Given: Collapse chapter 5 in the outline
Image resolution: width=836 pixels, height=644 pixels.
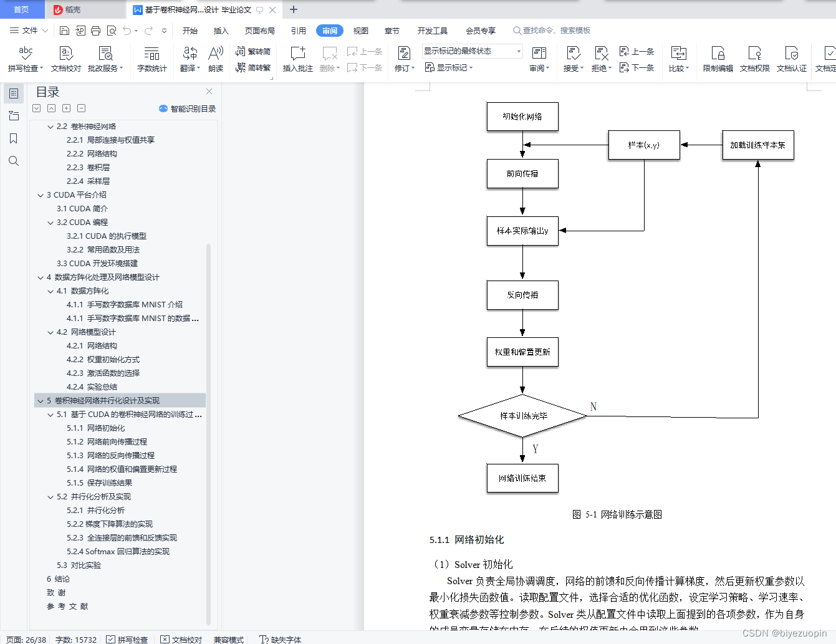Looking at the screenshot, I should (41, 401).
